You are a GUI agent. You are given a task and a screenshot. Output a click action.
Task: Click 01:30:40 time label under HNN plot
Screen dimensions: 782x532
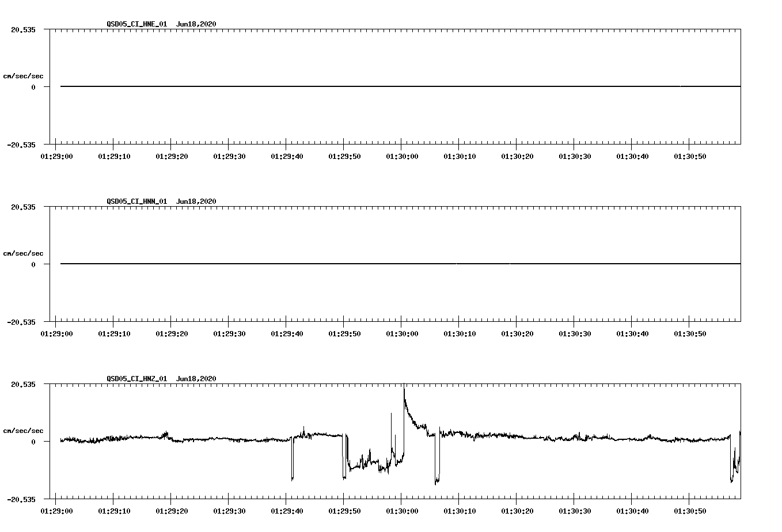[632, 334]
